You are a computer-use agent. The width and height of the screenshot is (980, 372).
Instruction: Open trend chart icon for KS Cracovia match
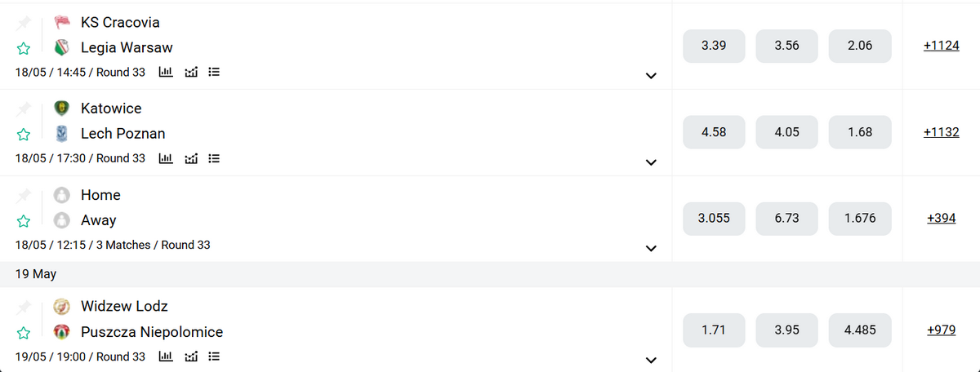pyautogui.click(x=192, y=72)
